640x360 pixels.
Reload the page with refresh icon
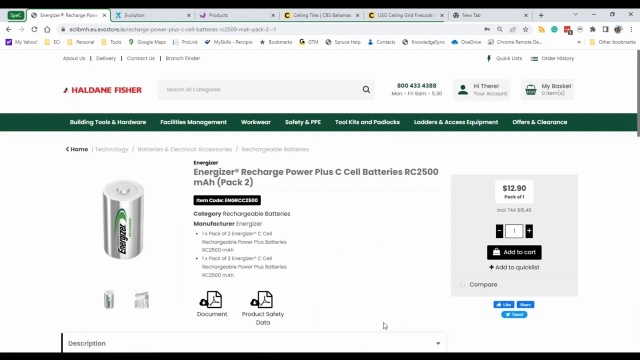pos(34,29)
